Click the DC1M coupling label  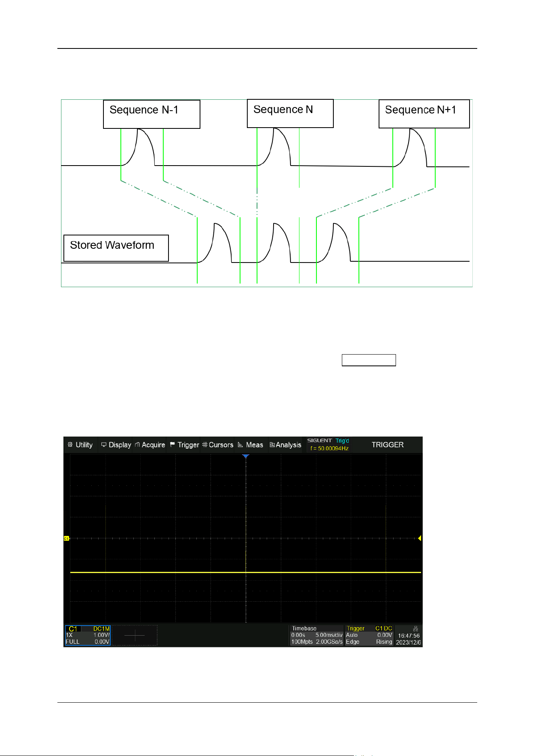[101, 629]
